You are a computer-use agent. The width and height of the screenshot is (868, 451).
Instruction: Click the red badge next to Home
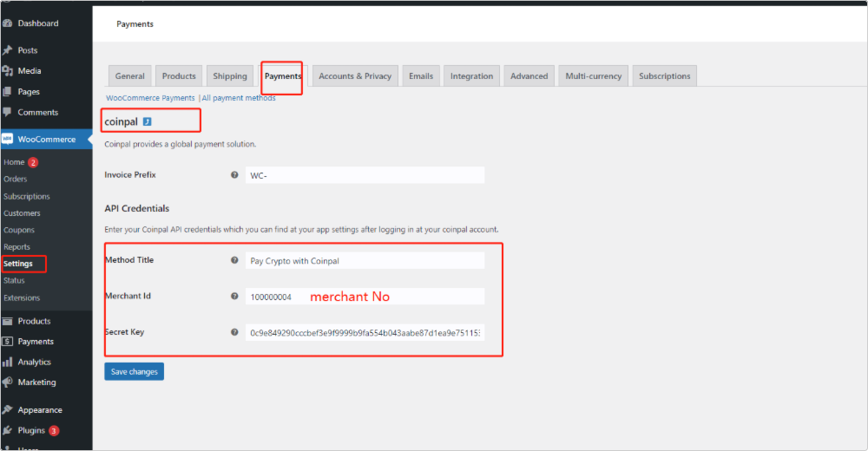[33, 162]
